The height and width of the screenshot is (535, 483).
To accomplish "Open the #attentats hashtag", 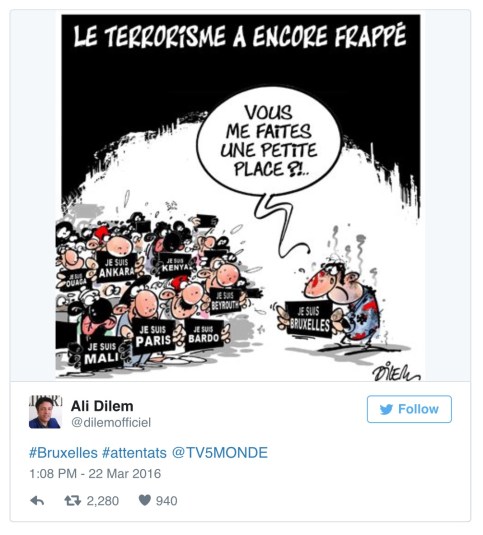I will (134, 453).
